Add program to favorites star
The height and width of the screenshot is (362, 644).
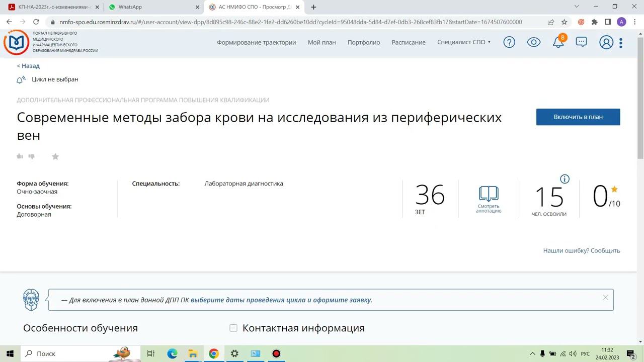point(55,156)
